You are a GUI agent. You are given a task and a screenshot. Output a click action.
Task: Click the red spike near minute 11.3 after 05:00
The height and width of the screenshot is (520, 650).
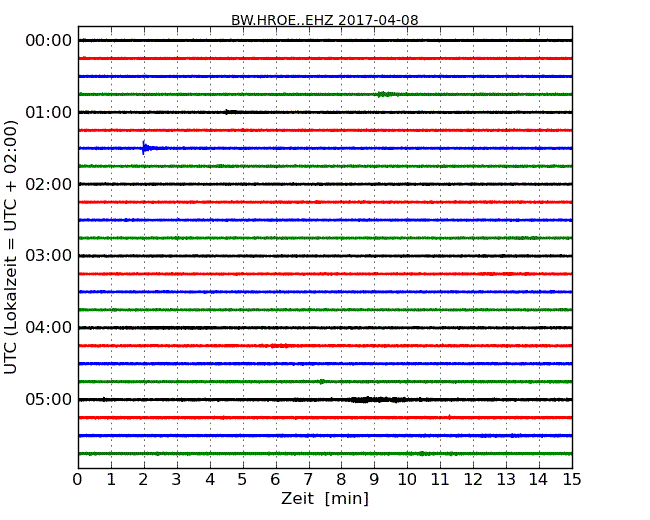tap(449, 417)
